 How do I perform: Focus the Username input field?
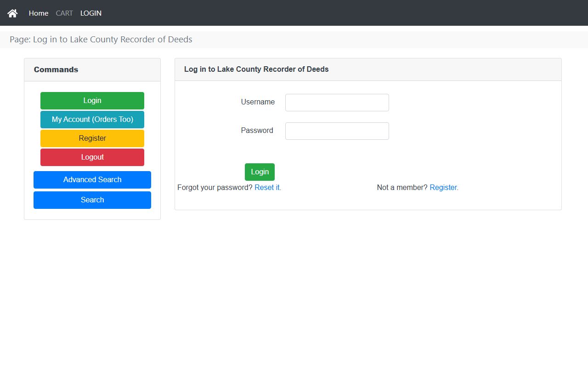tap(337, 103)
